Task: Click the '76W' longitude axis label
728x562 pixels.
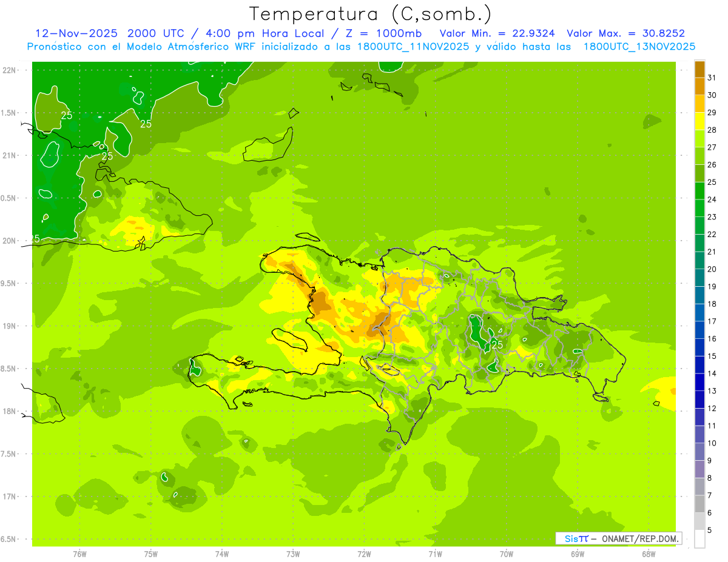Action: (79, 554)
